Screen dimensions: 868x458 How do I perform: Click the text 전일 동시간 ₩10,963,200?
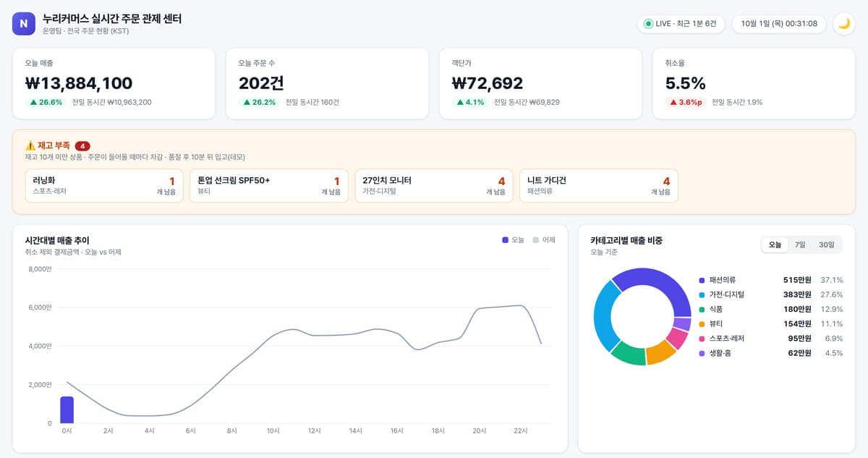[x=112, y=102]
